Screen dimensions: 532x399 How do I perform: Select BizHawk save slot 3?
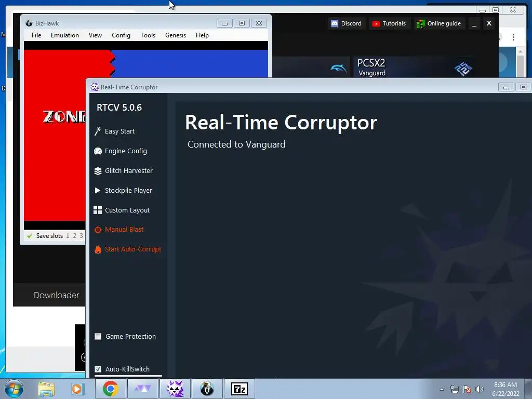pos(81,235)
